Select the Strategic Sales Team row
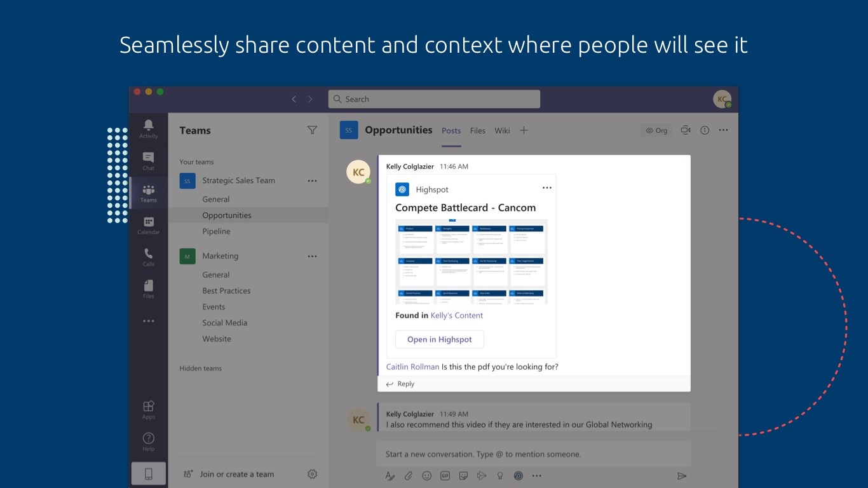Screen dimensions: 868x488 point(248,180)
